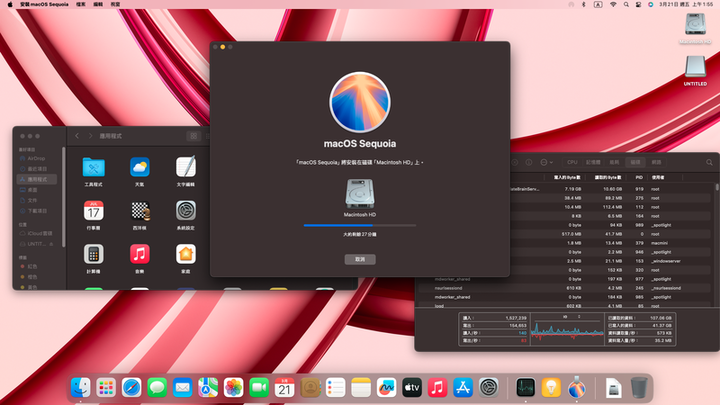
Task: Open Finder from the Dock
Action: click(81, 388)
